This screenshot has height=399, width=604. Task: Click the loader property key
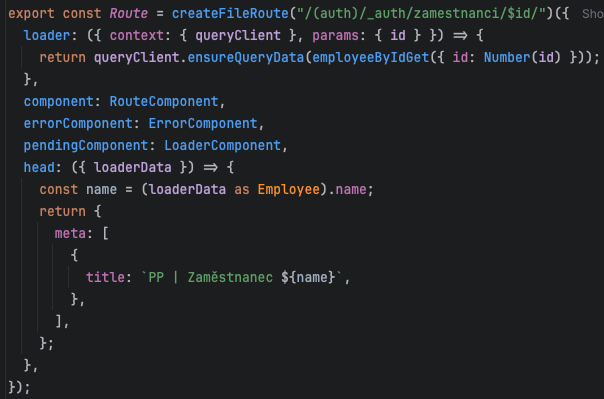click(x=47, y=36)
